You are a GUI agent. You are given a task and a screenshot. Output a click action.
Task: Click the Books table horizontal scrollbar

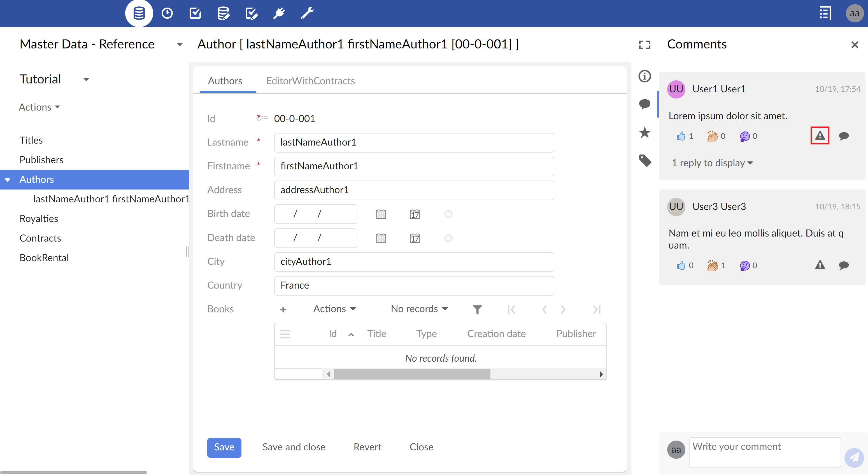pyautogui.click(x=412, y=374)
